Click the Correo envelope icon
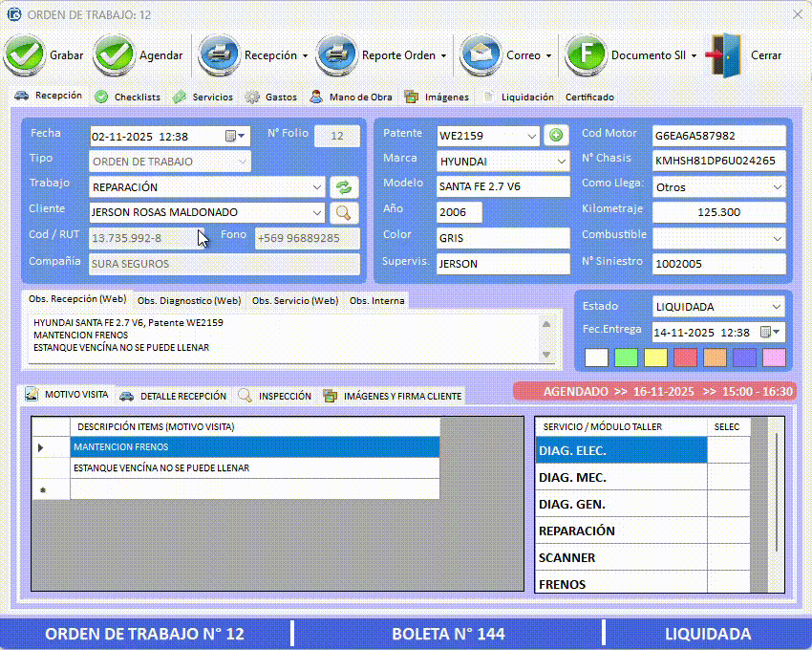This screenshot has height=650, width=812. [481, 55]
